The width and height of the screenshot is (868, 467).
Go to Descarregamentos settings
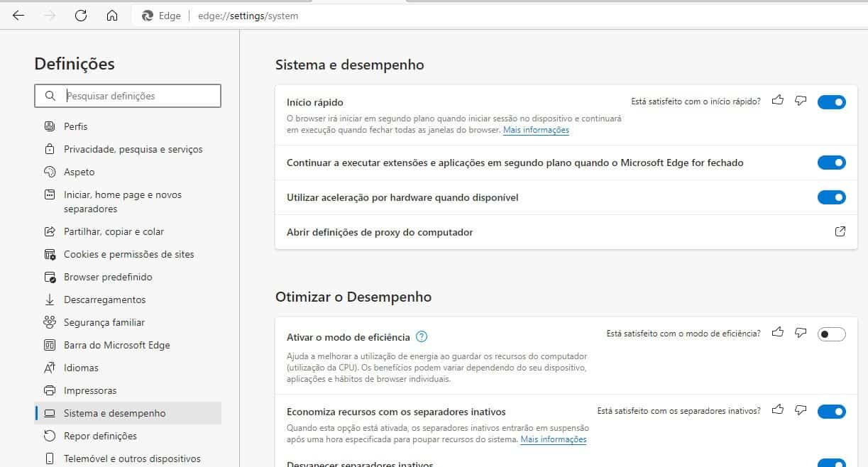(x=104, y=300)
